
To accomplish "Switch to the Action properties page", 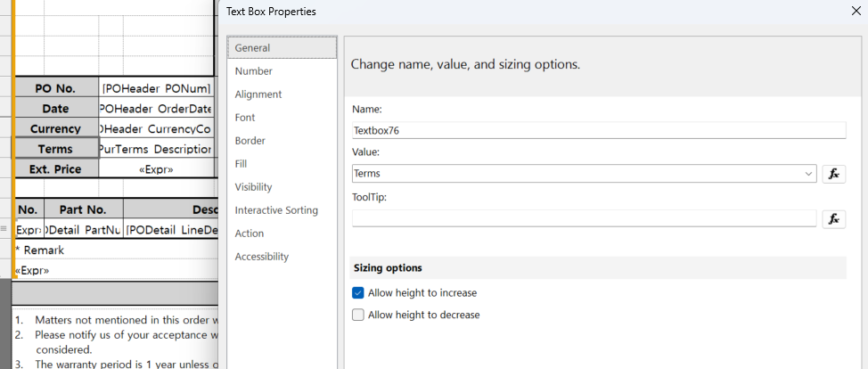I will pyautogui.click(x=249, y=234).
